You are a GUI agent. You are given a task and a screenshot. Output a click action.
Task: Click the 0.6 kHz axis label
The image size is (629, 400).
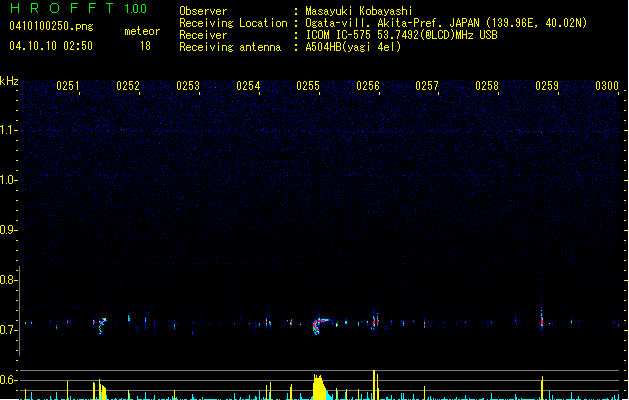click(x=8, y=380)
